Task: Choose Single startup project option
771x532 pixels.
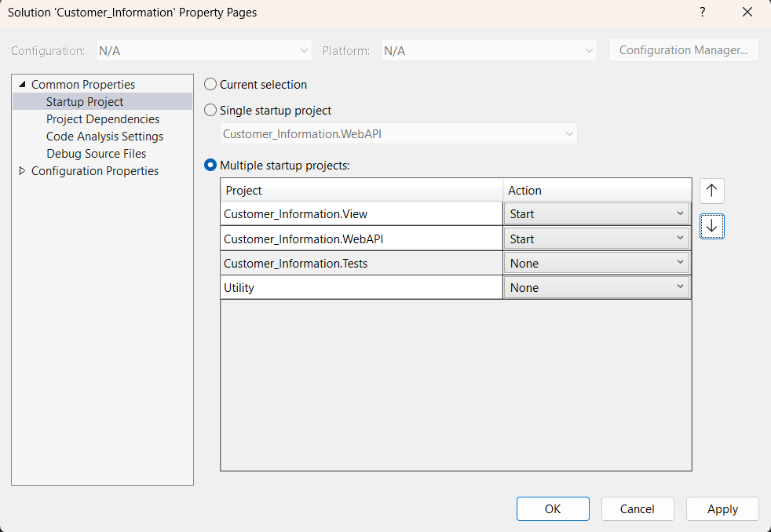Action: 210,111
